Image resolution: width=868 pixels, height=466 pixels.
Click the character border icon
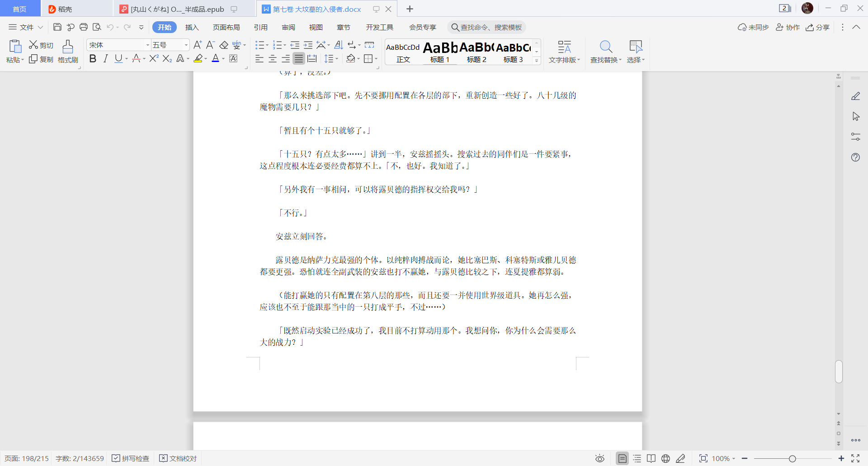(233, 58)
